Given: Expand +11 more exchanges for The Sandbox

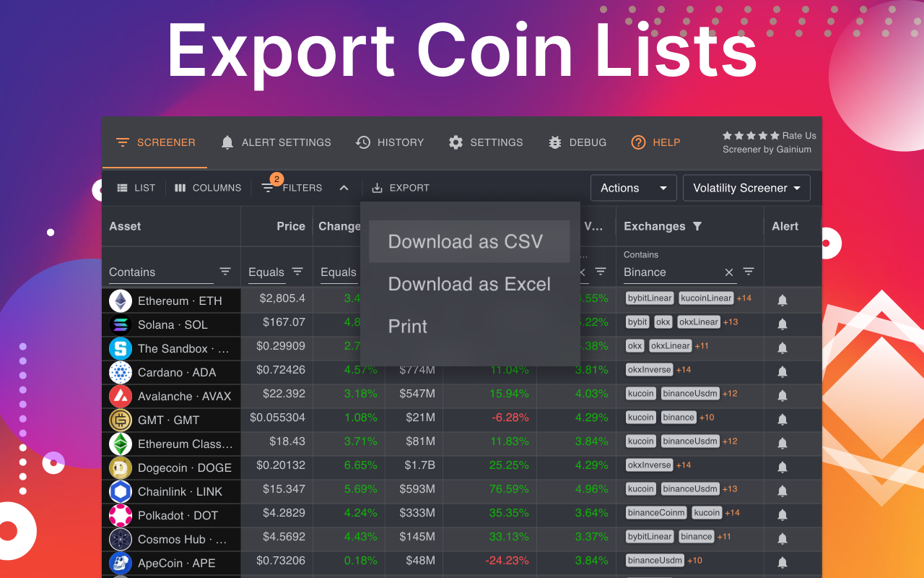Looking at the screenshot, I should click(x=702, y=345).
